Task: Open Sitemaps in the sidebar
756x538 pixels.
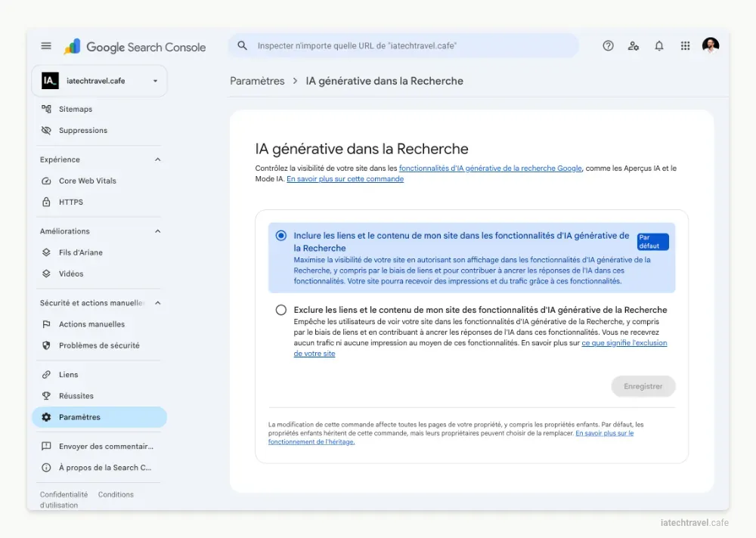Action: [99, 109]
